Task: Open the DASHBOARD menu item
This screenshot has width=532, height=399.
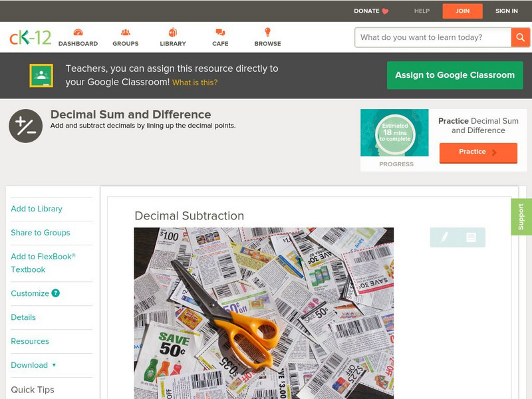Action: [x=78, y=44]
